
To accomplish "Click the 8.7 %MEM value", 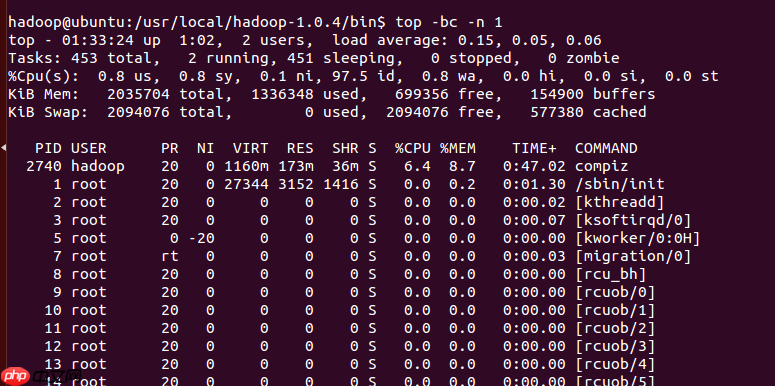I will [x=462, y=166].
